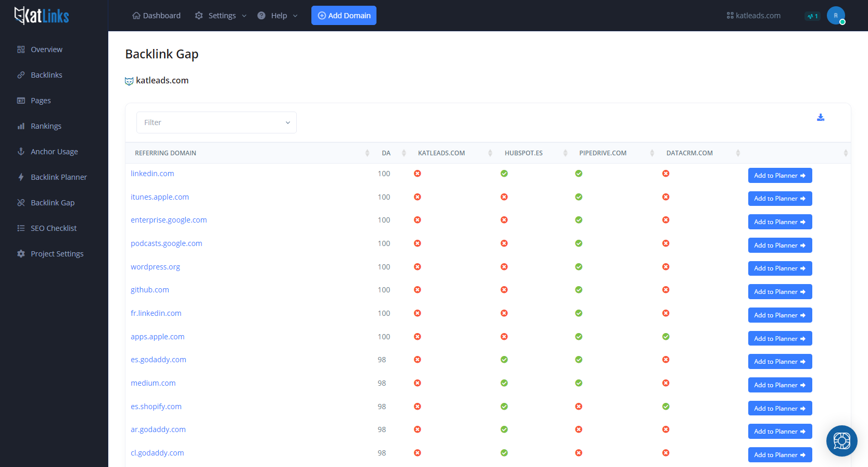
Task: Open the Settings dropdown menu
Action: (x=221, y=16)
